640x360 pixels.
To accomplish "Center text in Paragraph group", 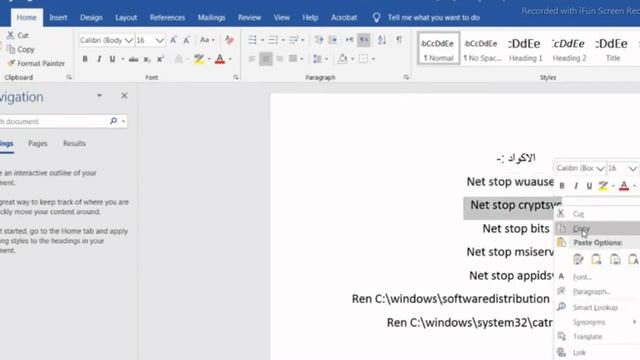I will (x=266, y=59).
